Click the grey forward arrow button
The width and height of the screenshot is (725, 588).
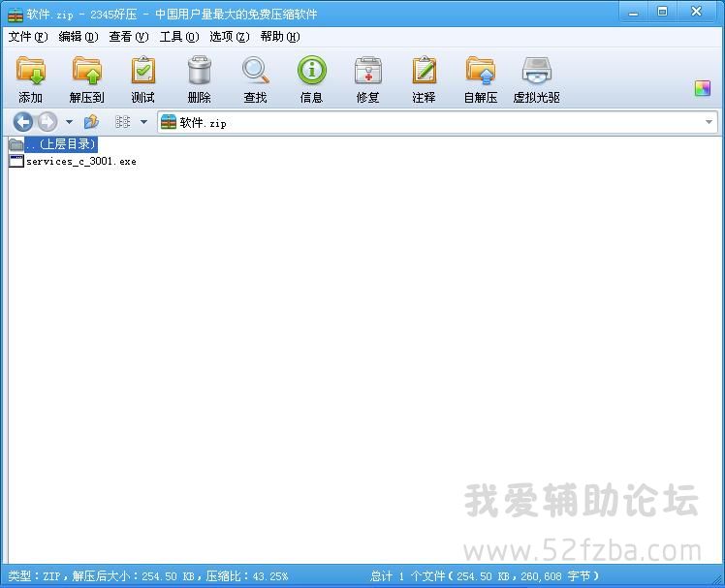tap(47, 122)
